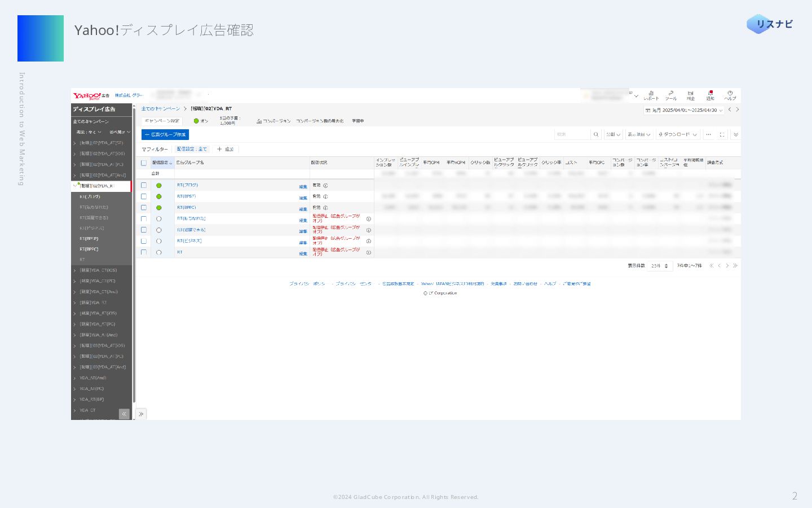812x508 pixels.
Task: Expand [転職][03]YDA_AT(iOS) campaign tree
Action: [x=74, y=346]
